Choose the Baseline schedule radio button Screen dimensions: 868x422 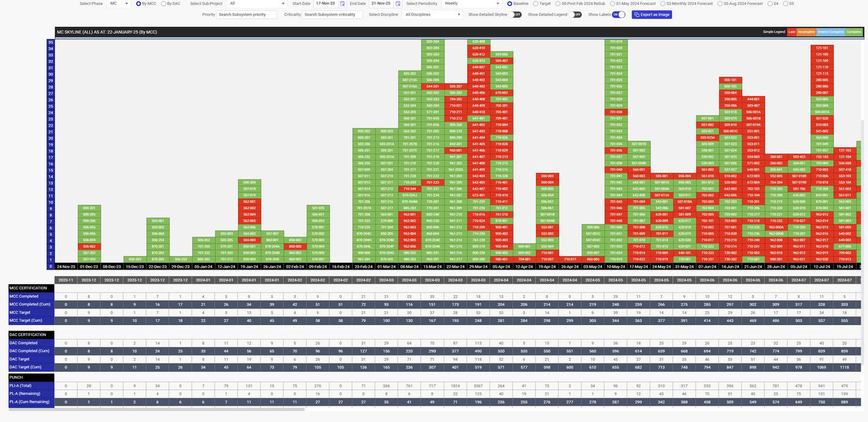(510, 3)
